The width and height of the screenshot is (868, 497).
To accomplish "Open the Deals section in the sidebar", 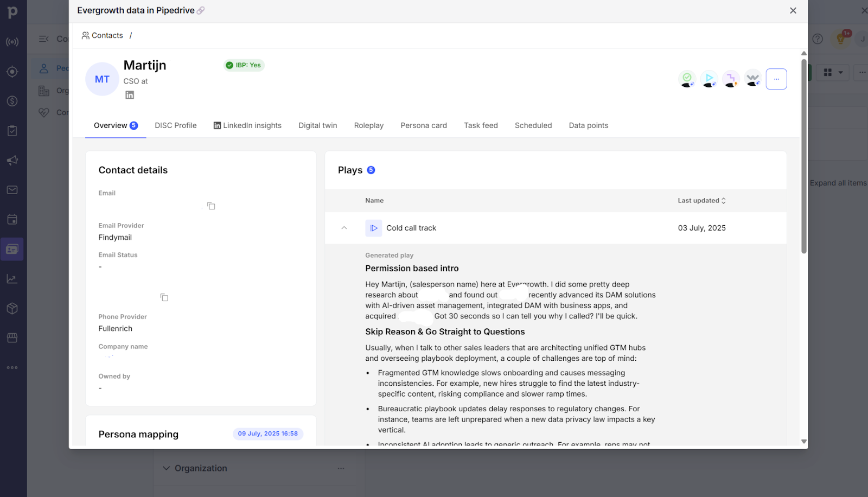I will click(12, 101).
